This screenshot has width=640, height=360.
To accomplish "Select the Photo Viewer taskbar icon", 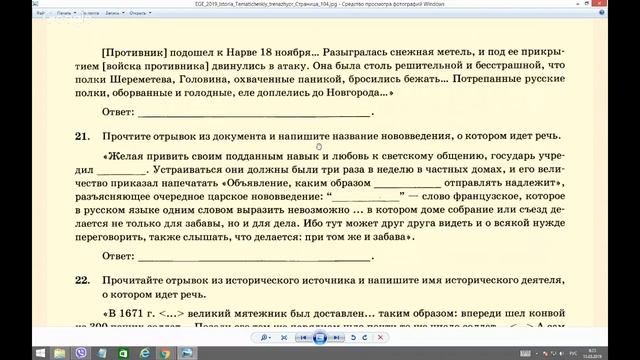I will (187, 353).
